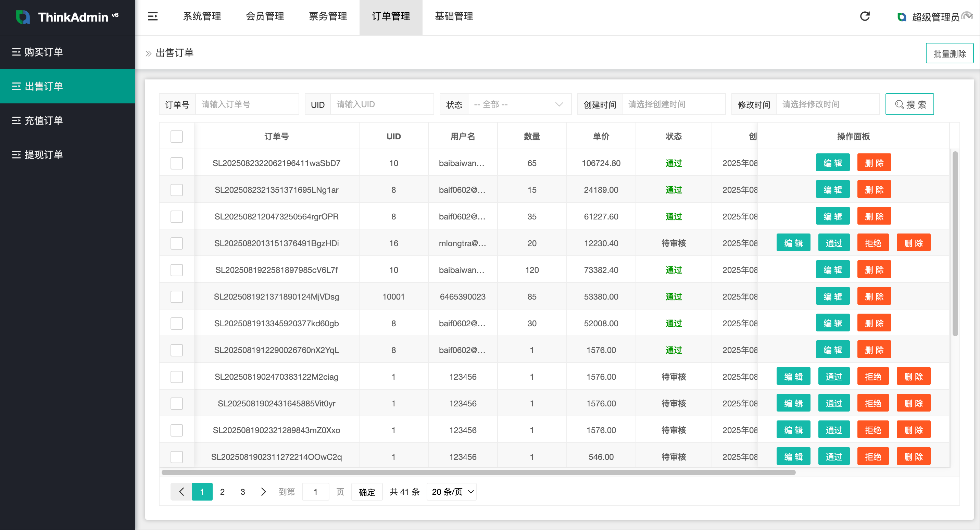Switch to 会员管理 top tab

pos(265,16)
